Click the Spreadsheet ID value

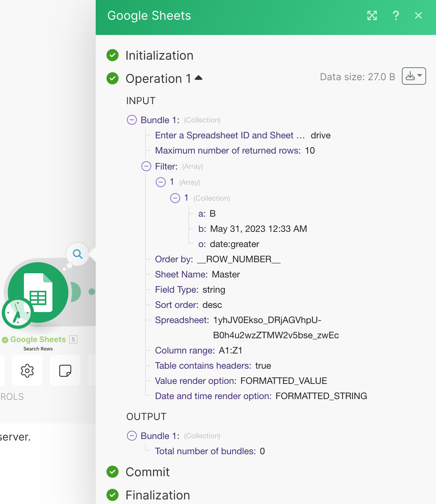coord(276,328)
